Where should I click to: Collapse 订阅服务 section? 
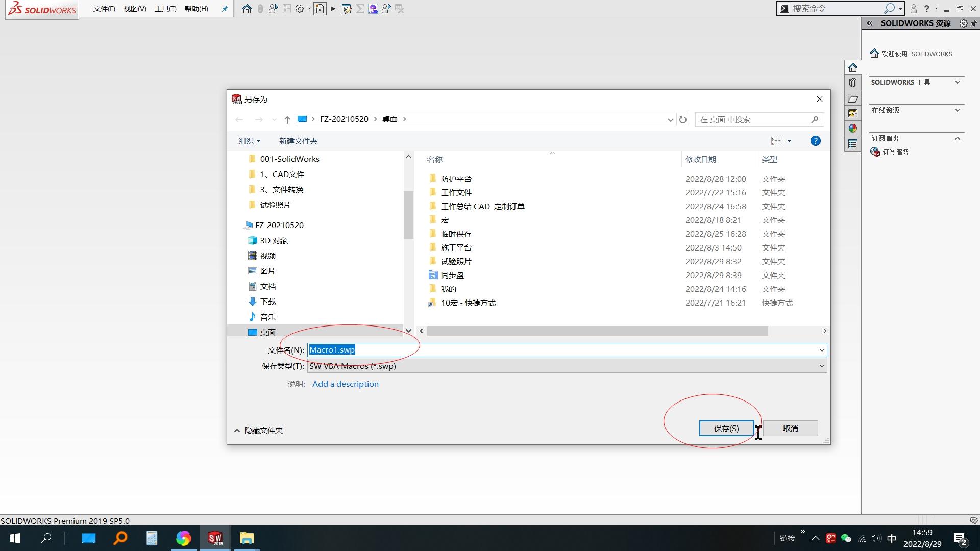pos(958,138)
